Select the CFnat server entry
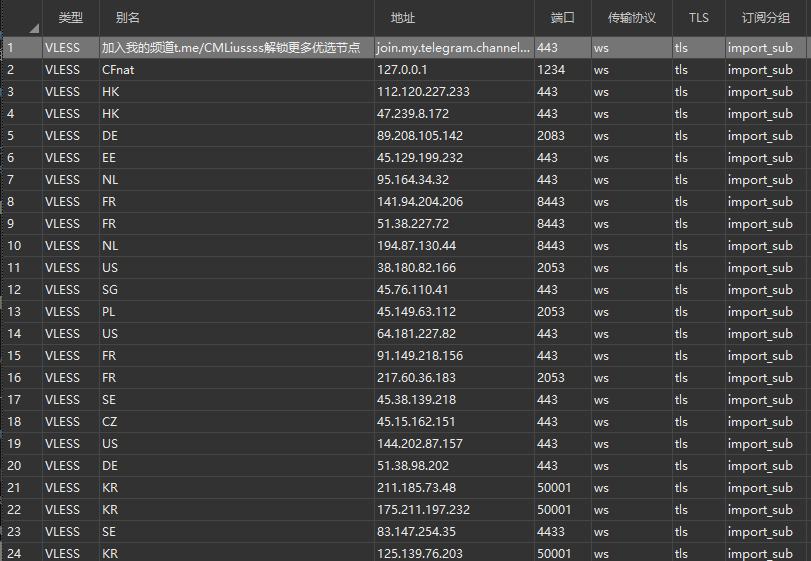The image size is (811, 561). tap(118, 70)
